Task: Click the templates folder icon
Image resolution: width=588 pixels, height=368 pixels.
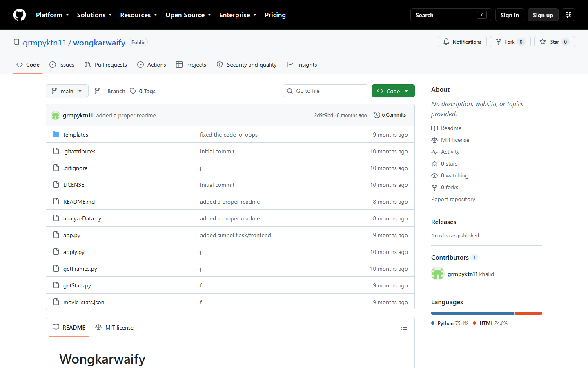Action: (56, 135)
